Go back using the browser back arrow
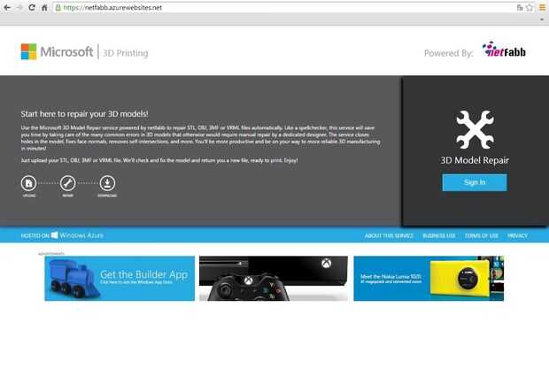The image size is (549, 392). (x=7, y=7)
